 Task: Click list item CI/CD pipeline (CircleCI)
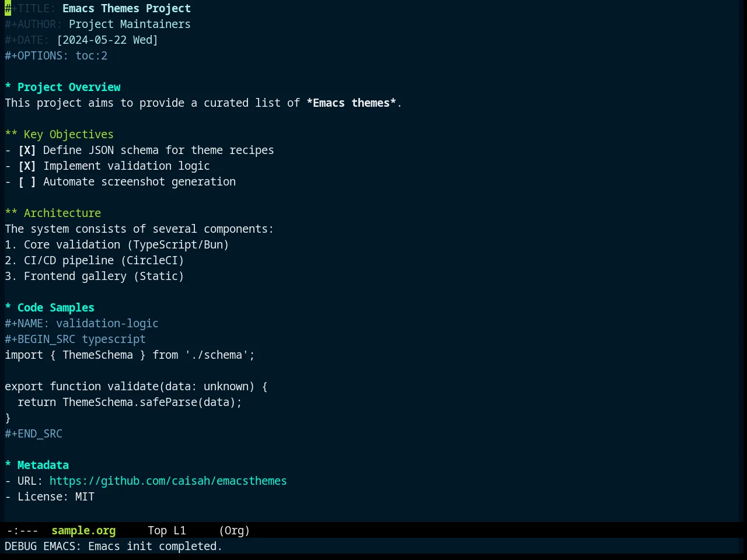coord(95,261)
